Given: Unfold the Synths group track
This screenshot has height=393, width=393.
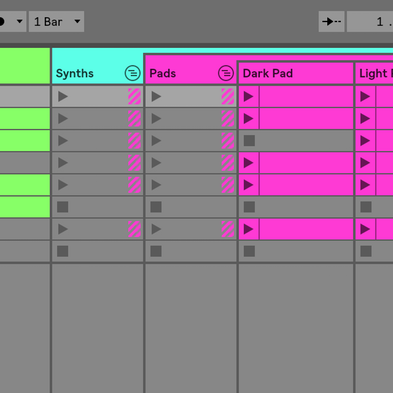Looking at the screenshot, I should click(132, 73).
